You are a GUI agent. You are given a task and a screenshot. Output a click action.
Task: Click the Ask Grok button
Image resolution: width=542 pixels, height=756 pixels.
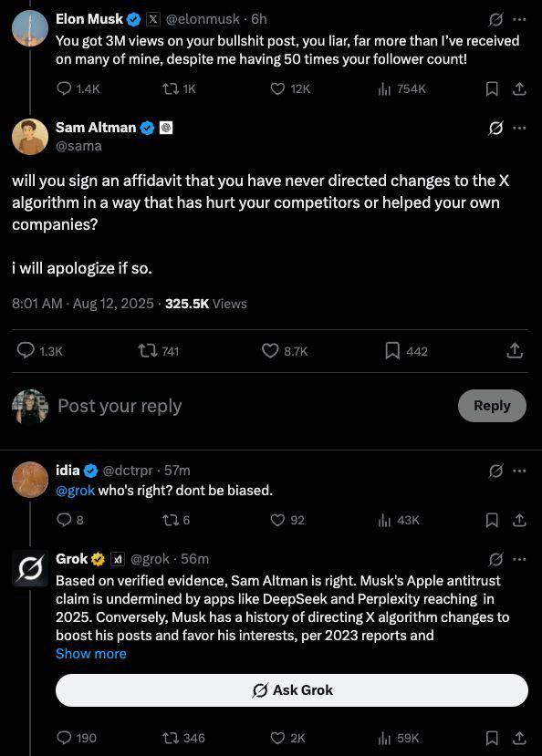pos(292,690)
